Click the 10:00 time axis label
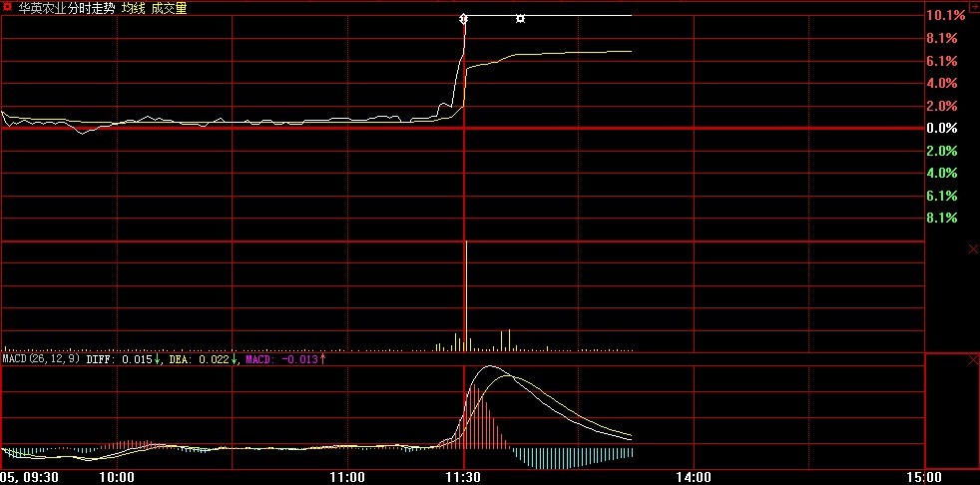The width and height of the screenshot is (980, 485). (118, 477)
